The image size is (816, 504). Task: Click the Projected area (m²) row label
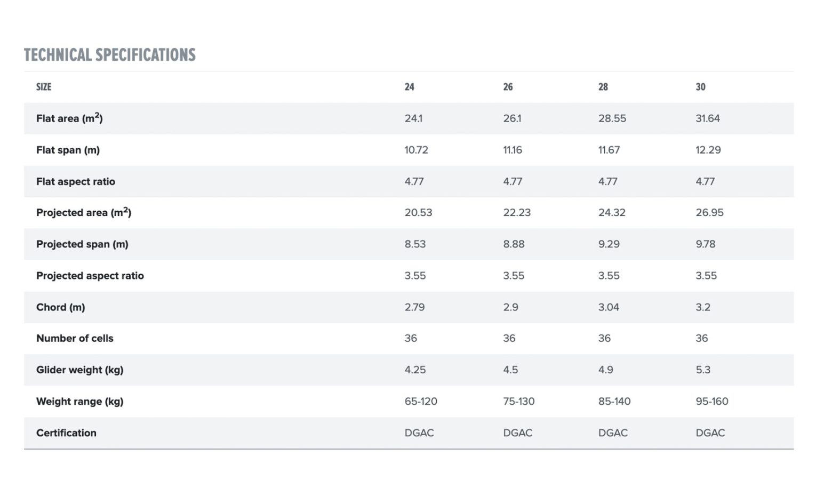click(84, 212)
